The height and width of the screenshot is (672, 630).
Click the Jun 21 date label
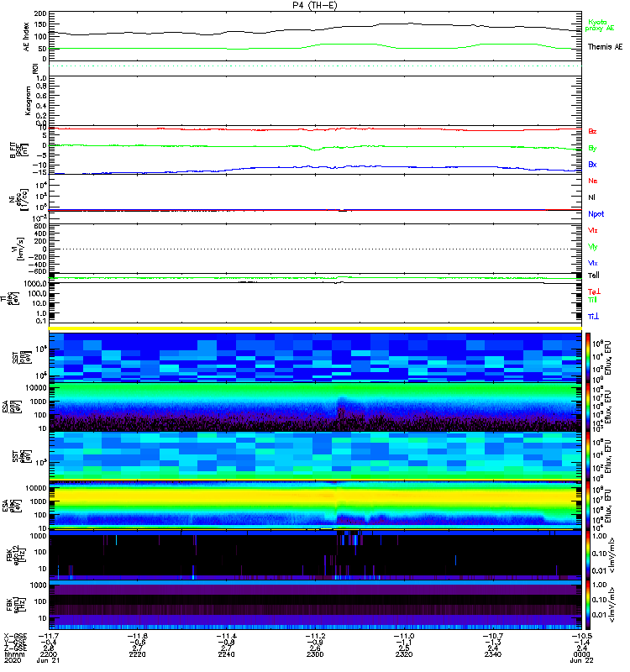click(48, 660)
